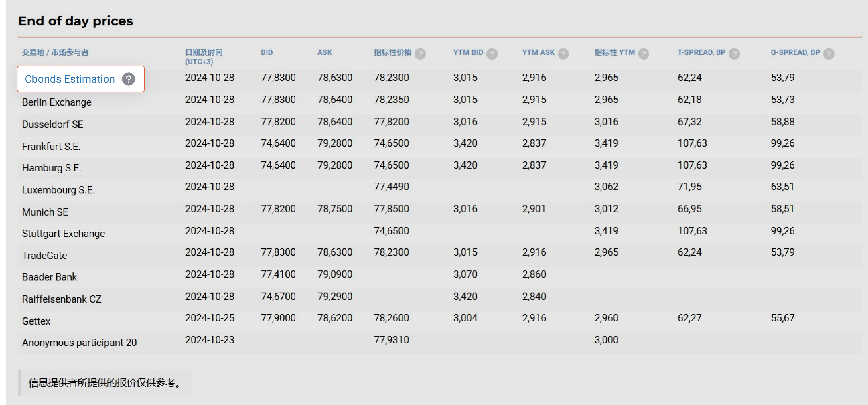Image resolution: width=868 pixels, height=405 pixels.
Task: Click Stuttgart Exchange indicative price 74,6500
Action: coord(391,231)
